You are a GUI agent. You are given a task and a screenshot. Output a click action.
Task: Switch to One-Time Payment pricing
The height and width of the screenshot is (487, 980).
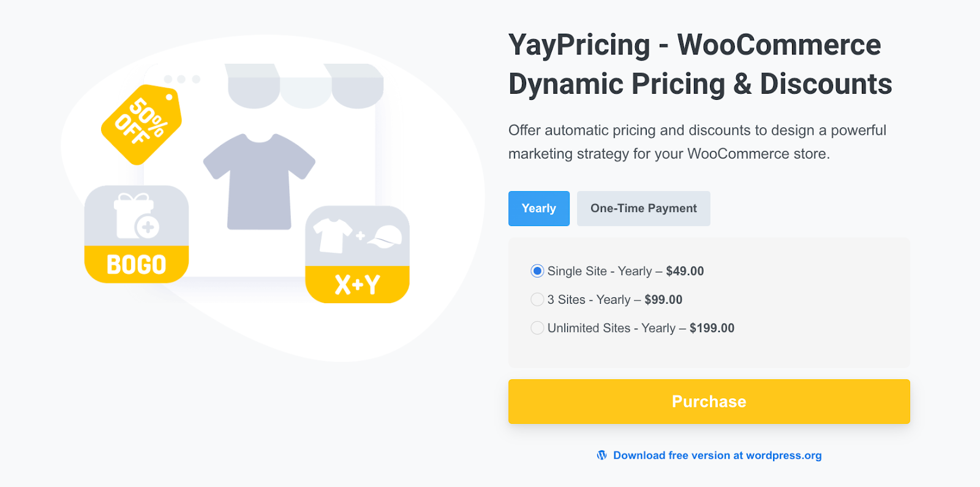click(x=643, y=208)
